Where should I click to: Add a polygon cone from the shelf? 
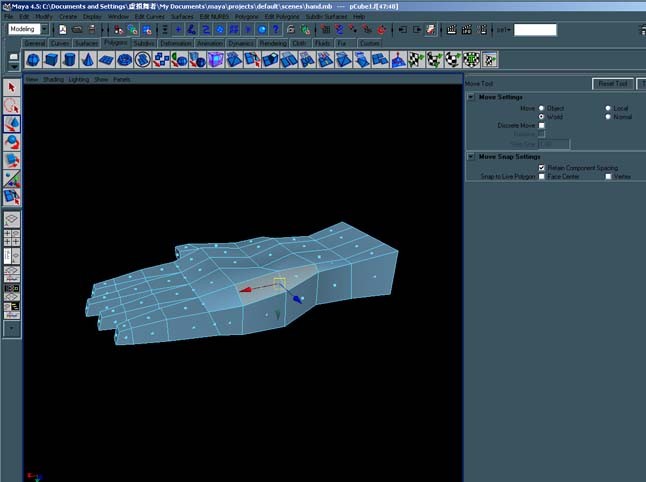pos(87,60)
